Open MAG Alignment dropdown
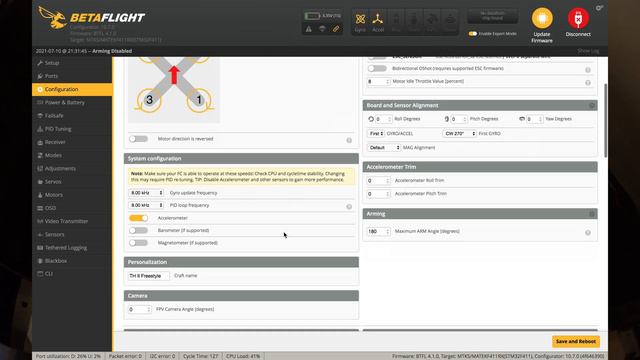640x360 pixels. point(384,147)
